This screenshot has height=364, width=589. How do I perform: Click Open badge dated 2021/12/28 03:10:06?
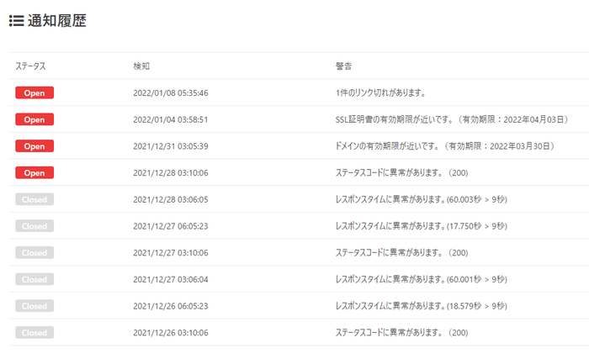(x=34, y=172)
